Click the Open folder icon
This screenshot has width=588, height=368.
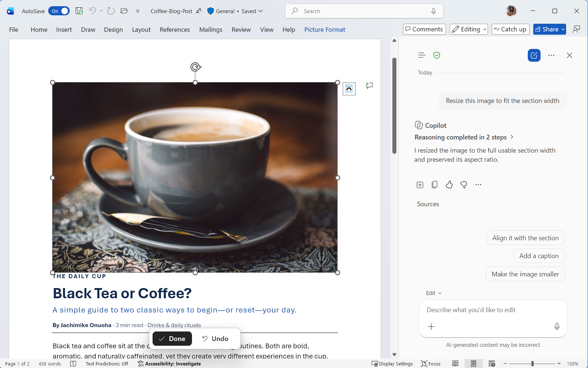(124, 11)
